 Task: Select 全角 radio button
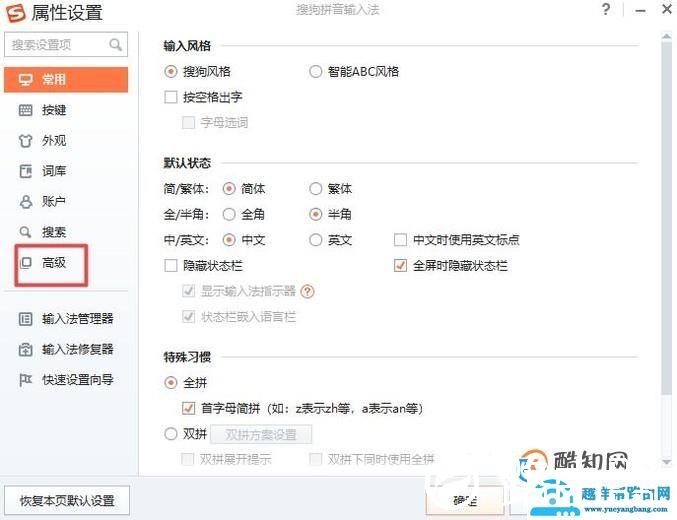[x=229, y=214]
